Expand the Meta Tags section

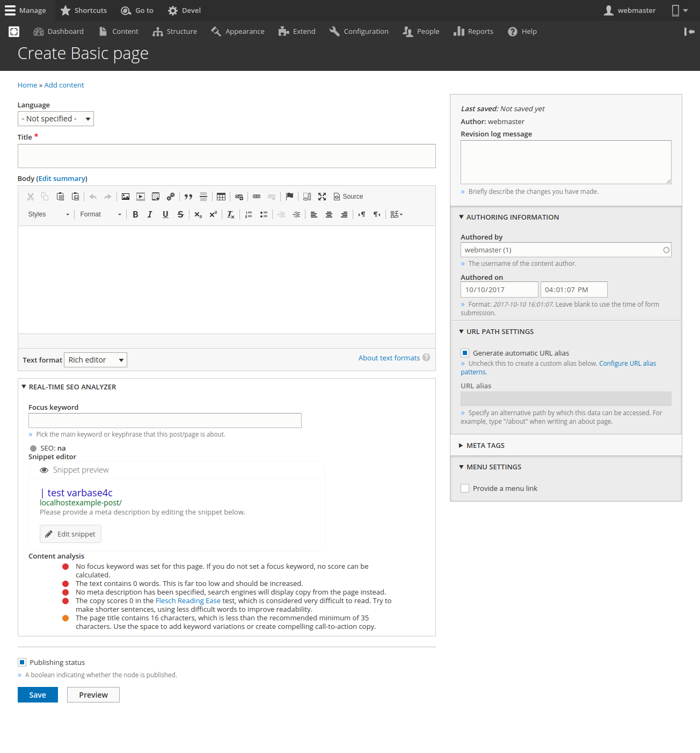[485, 445]
